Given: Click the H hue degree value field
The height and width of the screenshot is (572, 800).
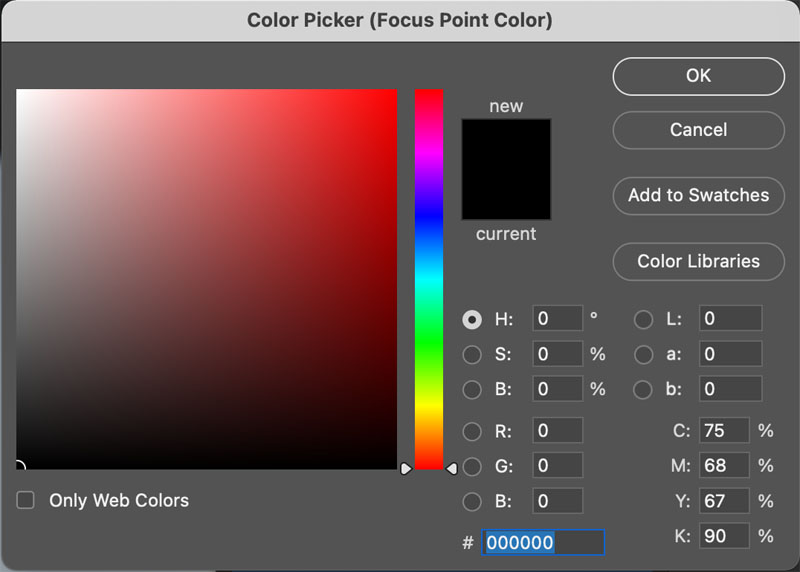Looking at the screenshot, I should click(x=557, y=319).
